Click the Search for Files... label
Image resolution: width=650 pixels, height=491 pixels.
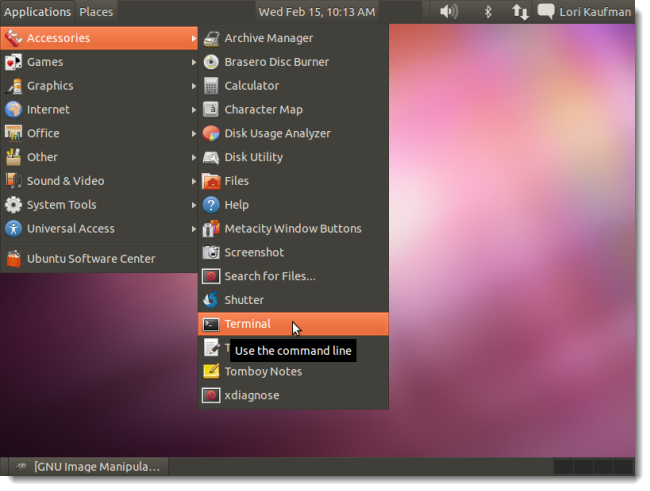[x=270, y=276]
